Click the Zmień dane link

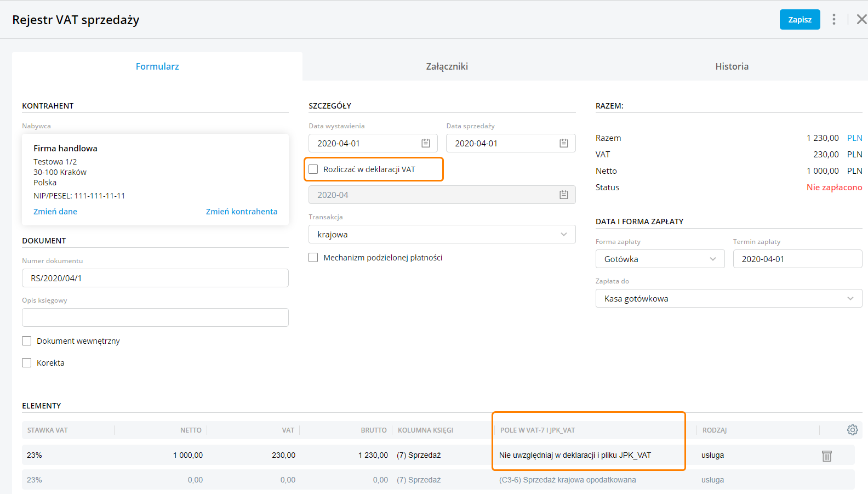[55, 212]
